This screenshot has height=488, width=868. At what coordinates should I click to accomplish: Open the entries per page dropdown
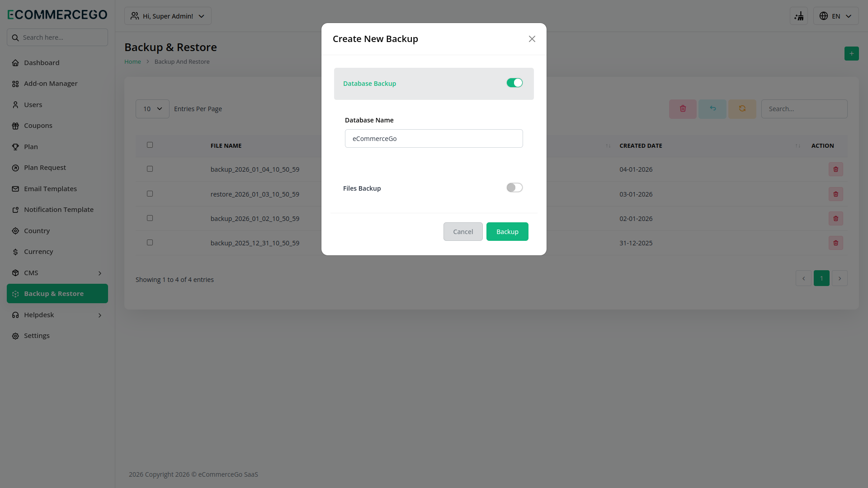tap(152, 109)
